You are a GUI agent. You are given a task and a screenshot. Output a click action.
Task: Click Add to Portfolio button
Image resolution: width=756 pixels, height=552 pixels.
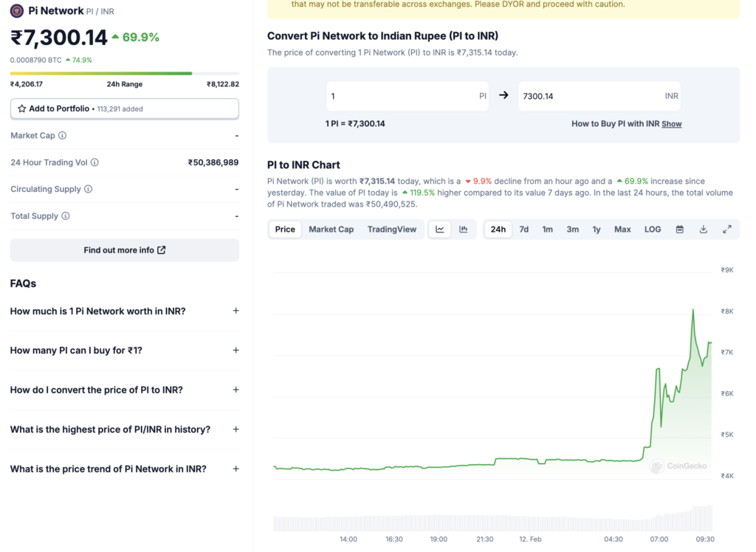point(124,109)
